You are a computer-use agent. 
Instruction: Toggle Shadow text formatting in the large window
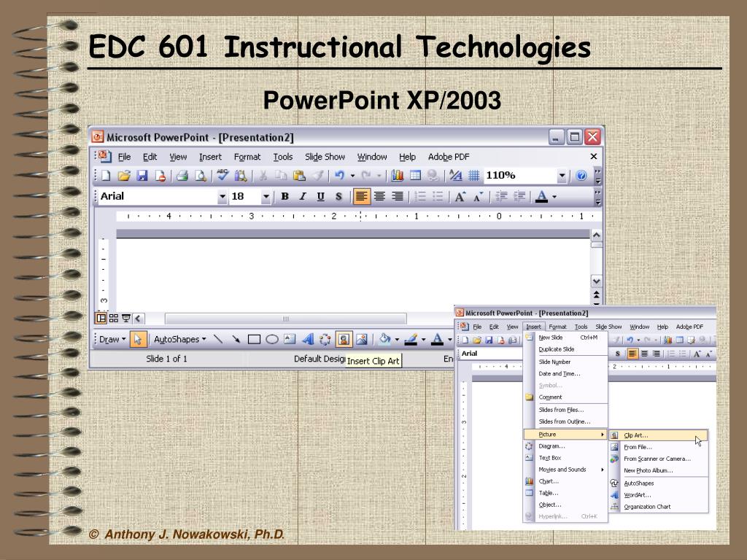pyautogui.click(x=338, y=196)
